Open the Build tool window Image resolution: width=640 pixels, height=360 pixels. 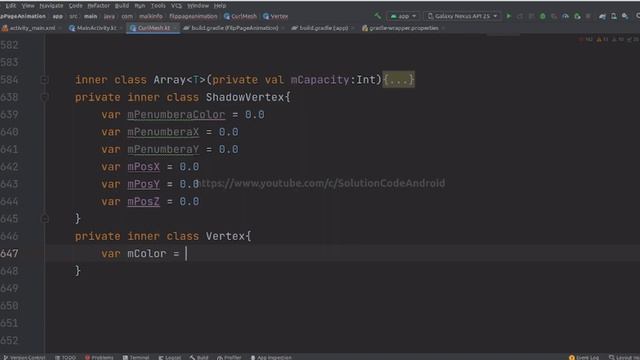point(199,357)
